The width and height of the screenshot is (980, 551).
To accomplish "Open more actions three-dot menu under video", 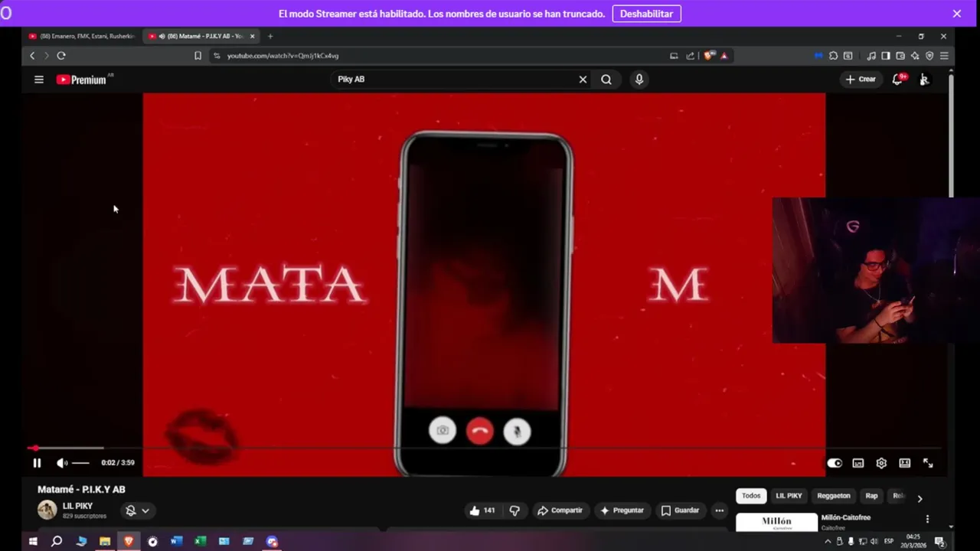I will pyautogui.click(x=719, y=510).
